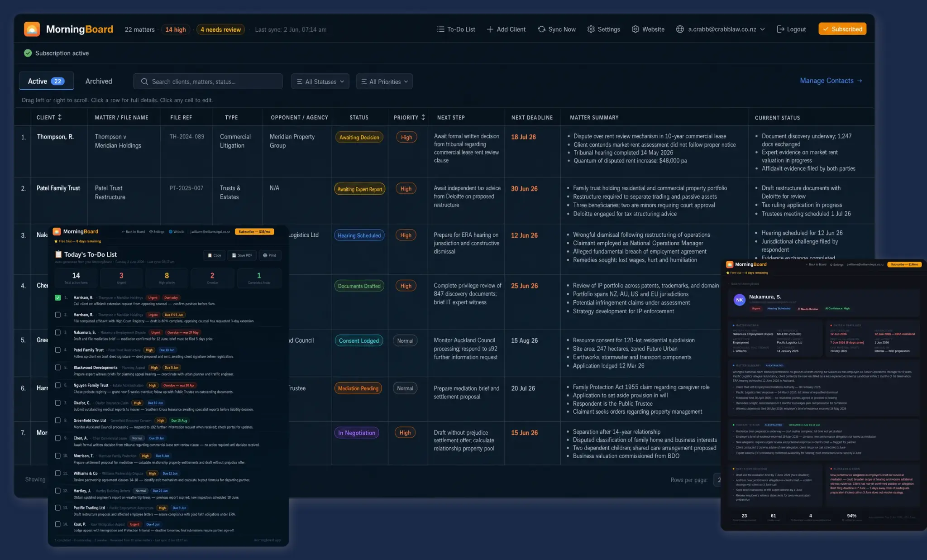This screenshot has height=560, width=927.
Task: Click the clipboard icon beside Today's To-Do List
Action: coord(58,254)
